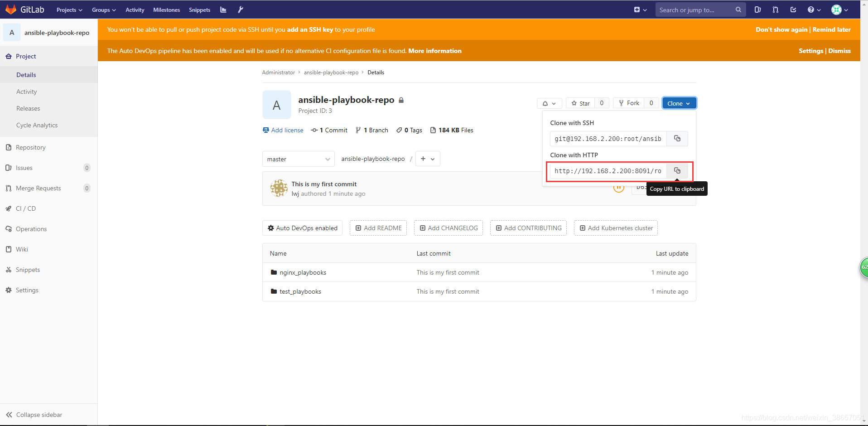Open the master branch selector
Image resolution: width=868 pixels, height=426 pixels.
299,159
